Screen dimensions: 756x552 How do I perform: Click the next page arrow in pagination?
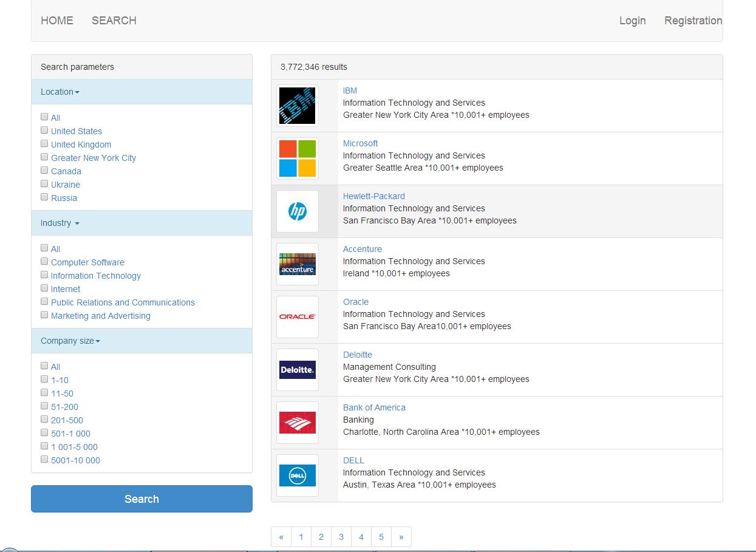pos(401,537)
